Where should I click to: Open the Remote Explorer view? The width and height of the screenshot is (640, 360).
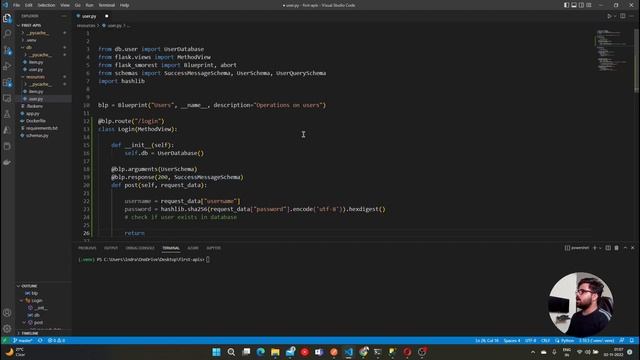click(x=7, y=98)
